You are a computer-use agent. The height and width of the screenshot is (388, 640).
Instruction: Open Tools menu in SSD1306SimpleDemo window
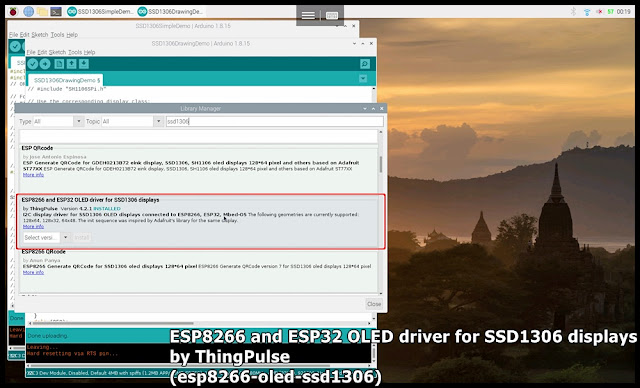[x=57, y=35]
